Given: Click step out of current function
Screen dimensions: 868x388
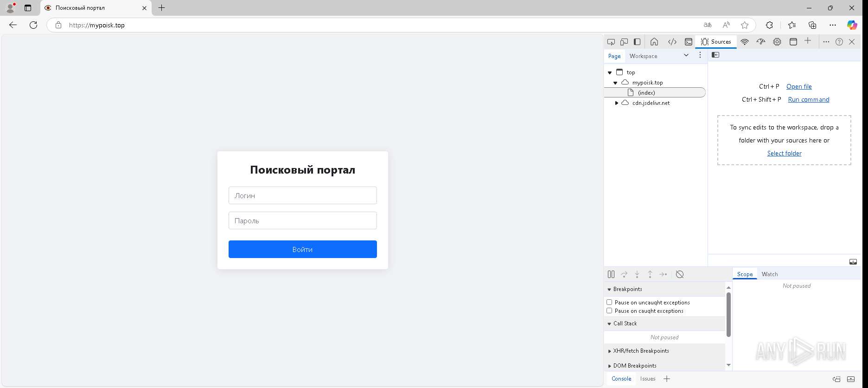Looking at the screenshot, I should 650,274.
